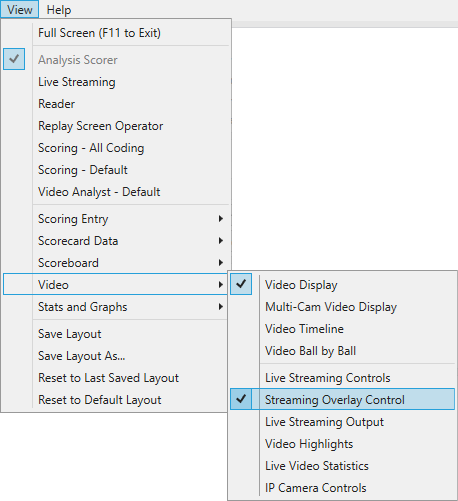Open the Video Highlights panel

coord(342,444)
